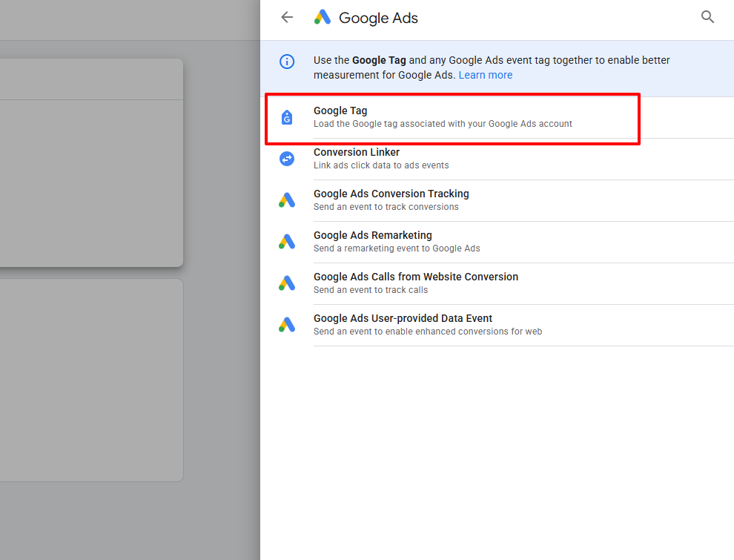The image size is (734, 560).
Task: Click the Google Ads Conversion Tracking icon
Action: (x=287, y=200)
